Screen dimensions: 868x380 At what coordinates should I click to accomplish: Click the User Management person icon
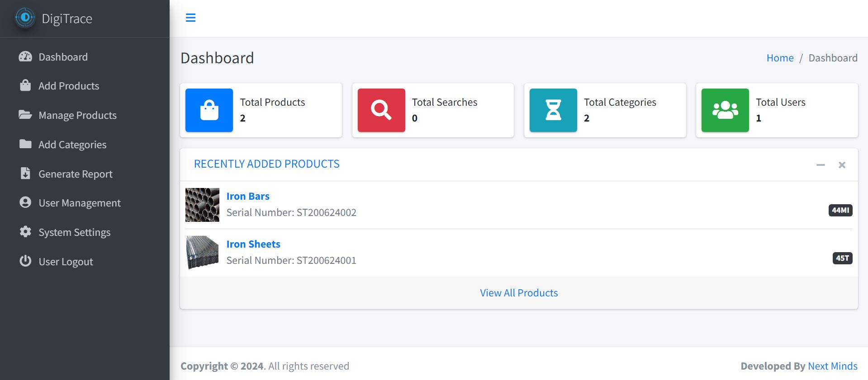coord(25,202)
